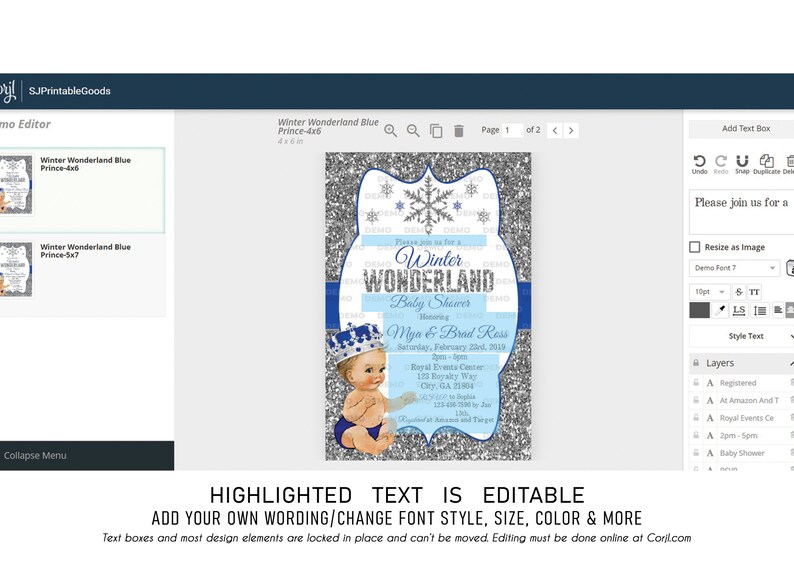Viewport: 794px width, 567px height.
Task: Open the text alignment option
Action: pos(778,310)
